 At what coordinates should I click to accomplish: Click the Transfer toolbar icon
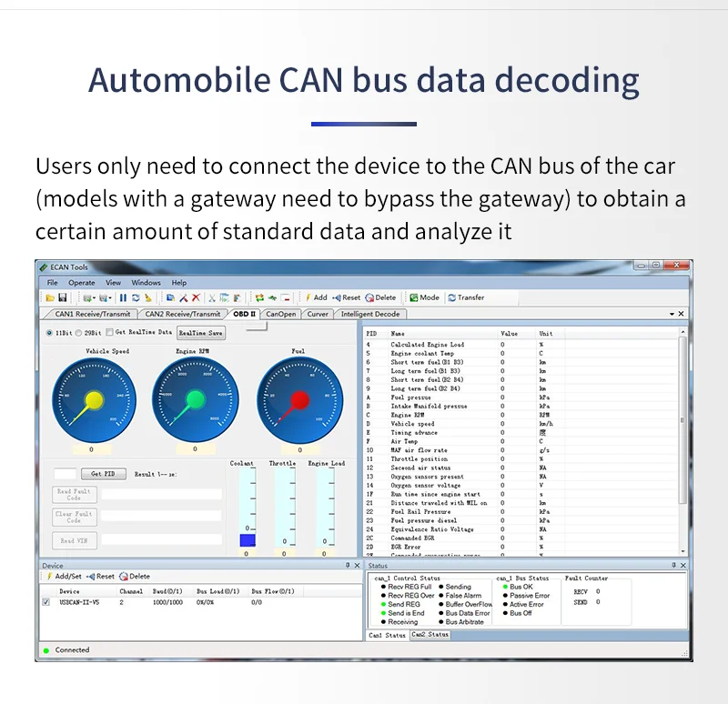(x=465, y=297)
